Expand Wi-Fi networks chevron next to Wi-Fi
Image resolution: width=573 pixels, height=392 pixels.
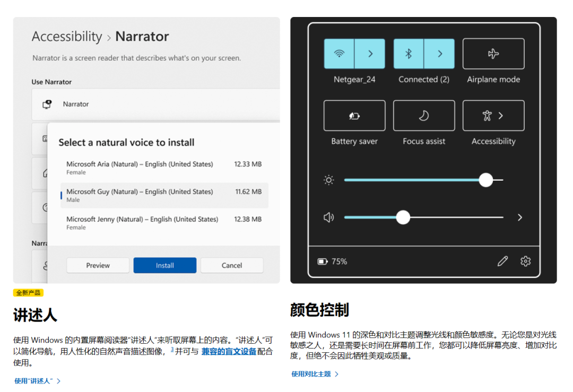370,54
